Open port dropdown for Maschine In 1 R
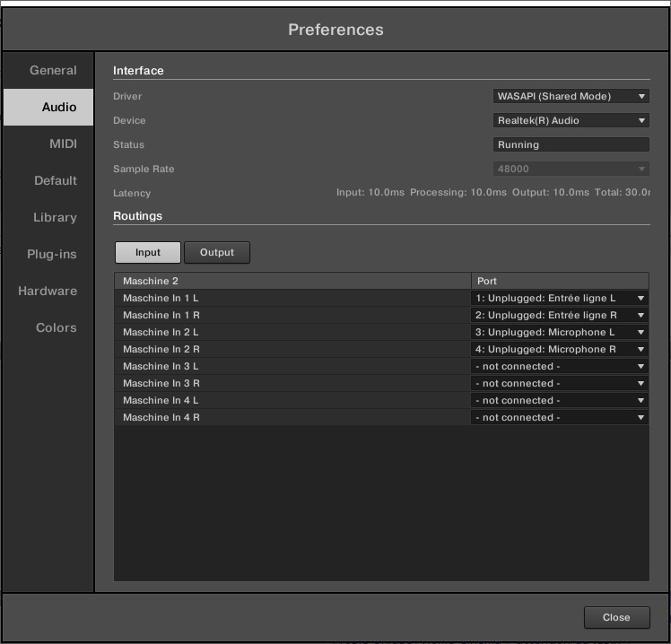This screenshot has height=644, width=671. point(560,316)
